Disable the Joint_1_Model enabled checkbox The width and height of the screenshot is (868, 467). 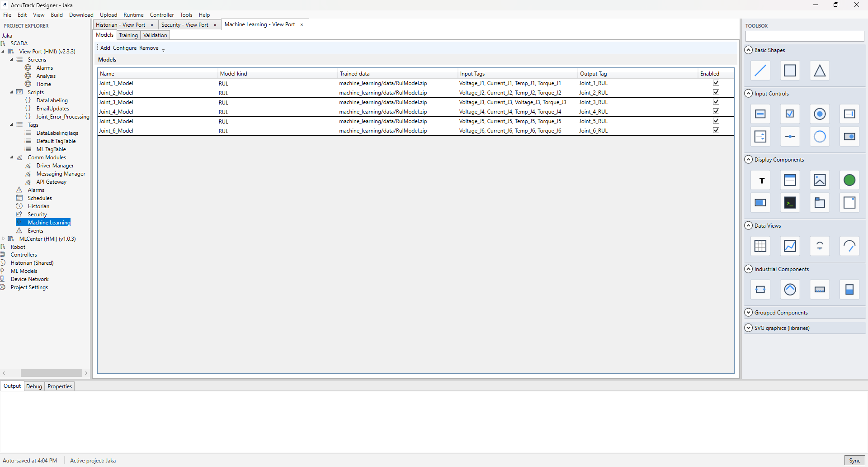[x=716, y=83]
